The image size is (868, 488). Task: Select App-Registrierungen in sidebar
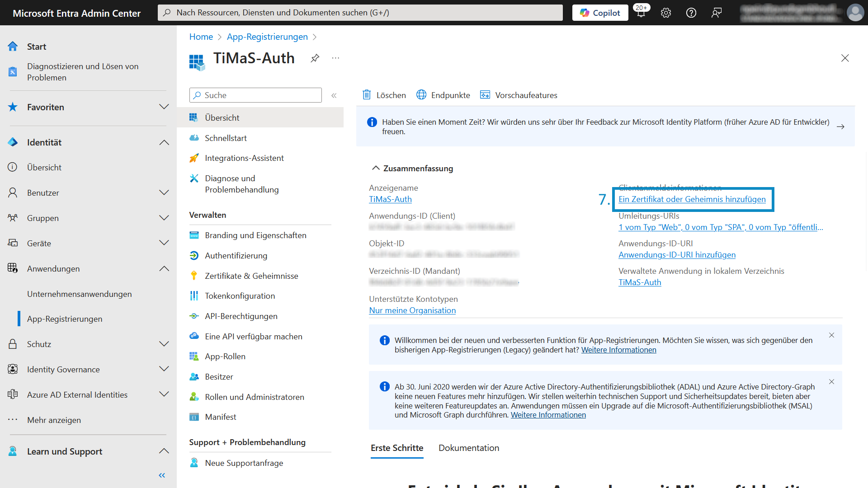65,319
